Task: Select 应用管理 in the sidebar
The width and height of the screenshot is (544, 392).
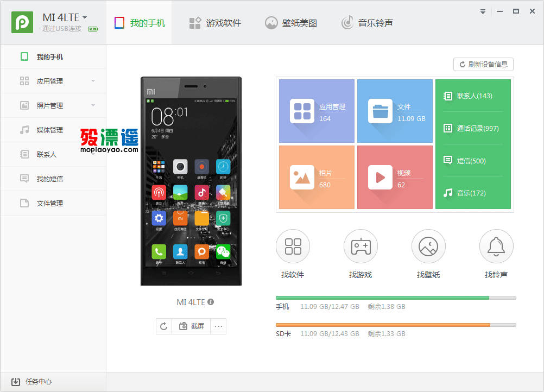Action: coord(53,81)
